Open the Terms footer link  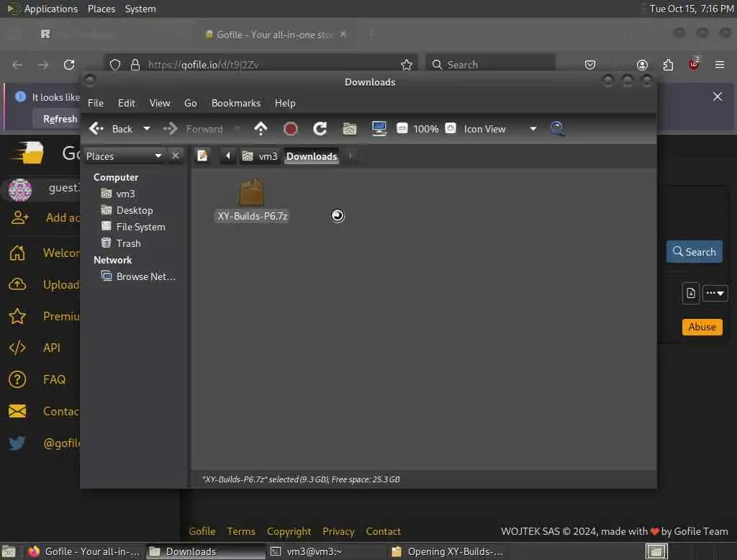(x=241, y=531)
